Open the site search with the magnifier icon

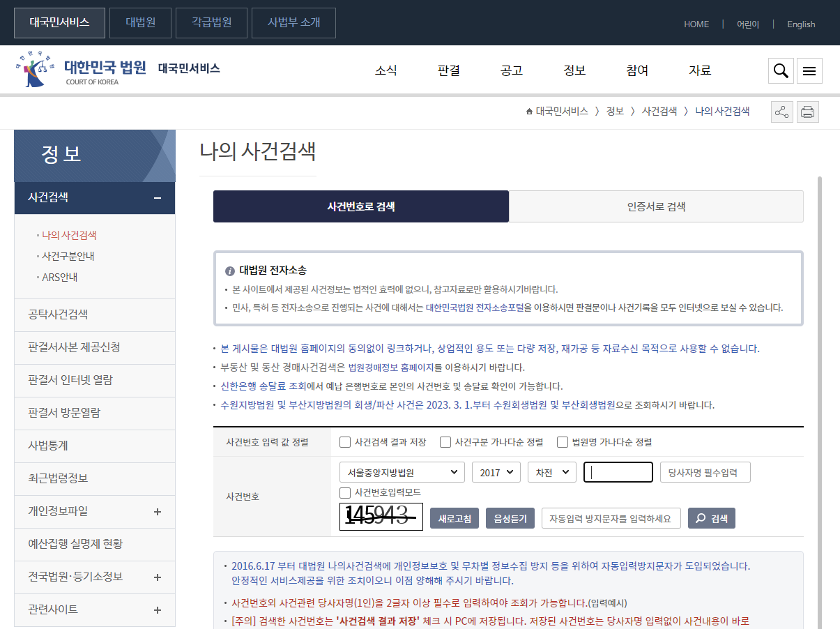780,70
